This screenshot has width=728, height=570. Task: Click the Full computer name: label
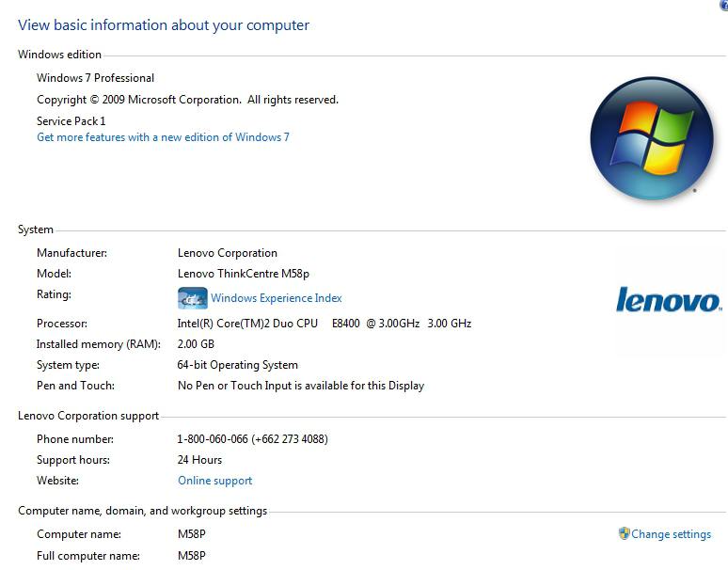click(x=88, y=556)
